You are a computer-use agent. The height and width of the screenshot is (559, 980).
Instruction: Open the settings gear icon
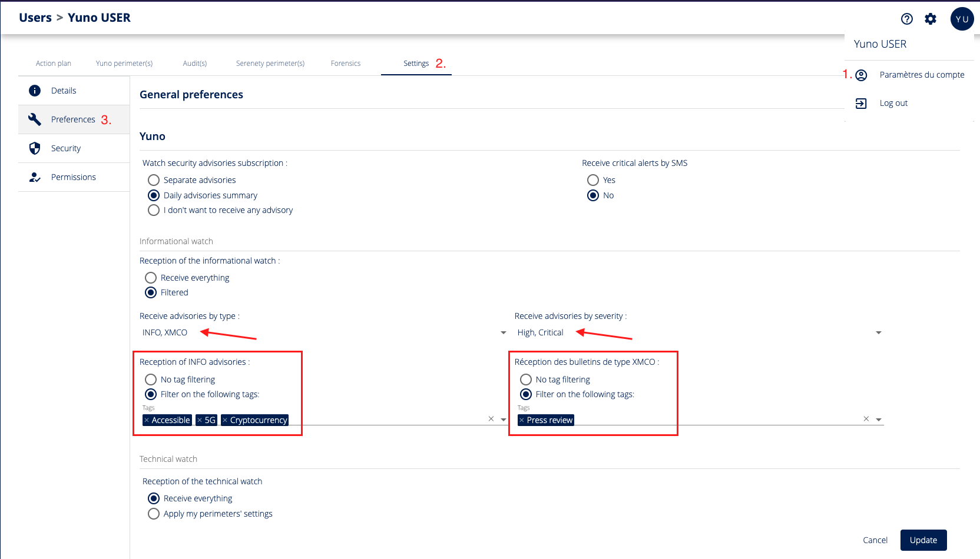tap(930, 19)
